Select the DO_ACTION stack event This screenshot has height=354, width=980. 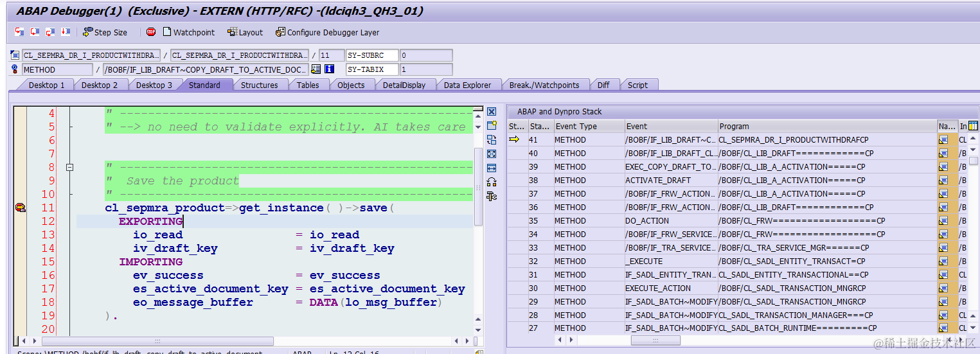670,220
